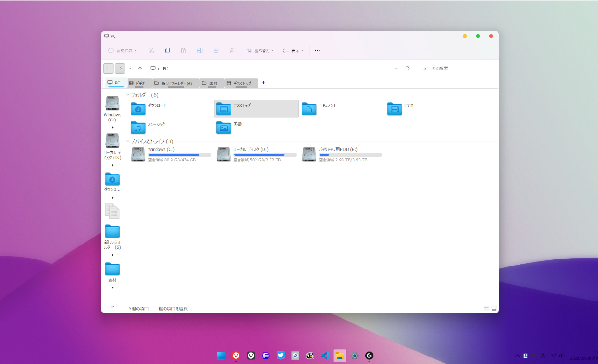Switch to the デスクトップ tab
Image resolution: width=598 pixels, height=364 pixels.
coord(241,83)
